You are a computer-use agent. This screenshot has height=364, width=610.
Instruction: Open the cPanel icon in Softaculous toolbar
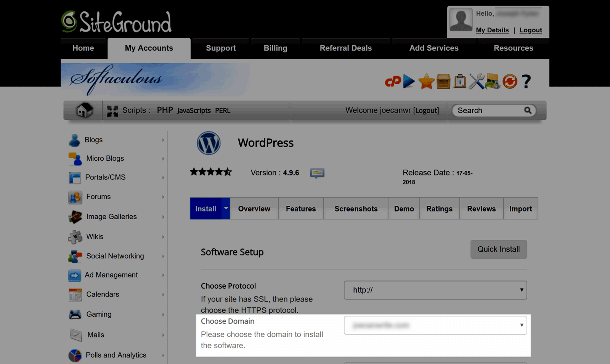393,81
